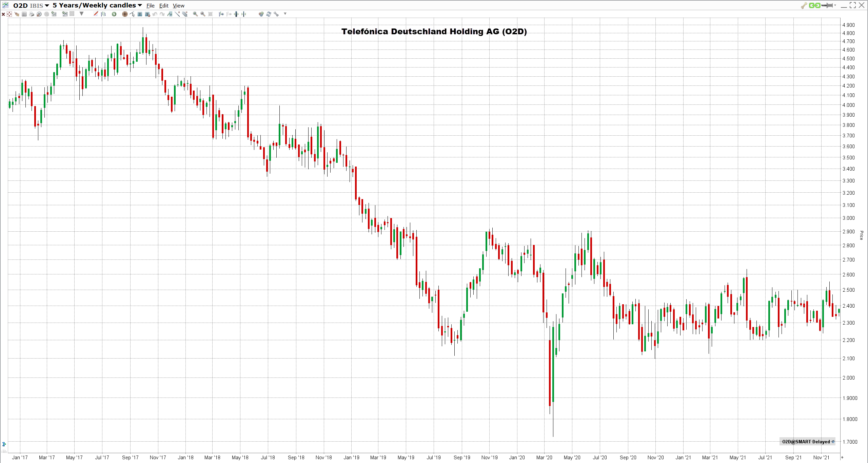Zoom out with the minus magnifier
The width and height of the screenshot is (868, 463).
coord(203,14)
